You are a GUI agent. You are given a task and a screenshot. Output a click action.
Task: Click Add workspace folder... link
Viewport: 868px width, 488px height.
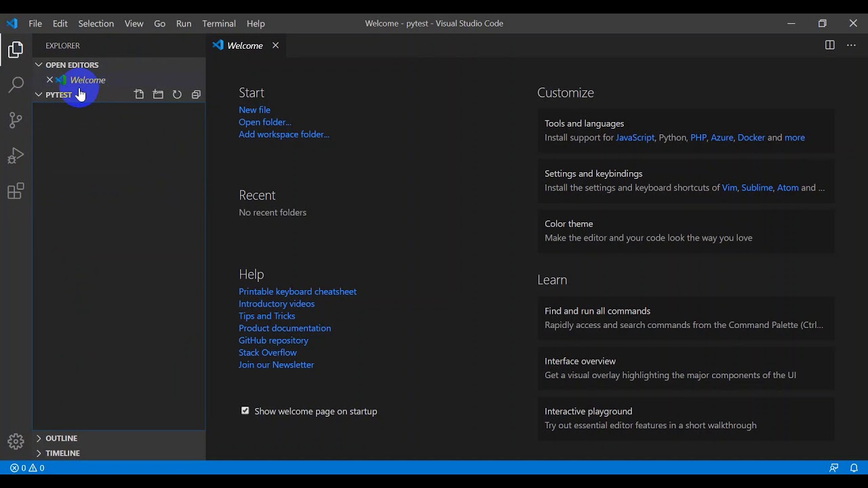tap(284, 134)
